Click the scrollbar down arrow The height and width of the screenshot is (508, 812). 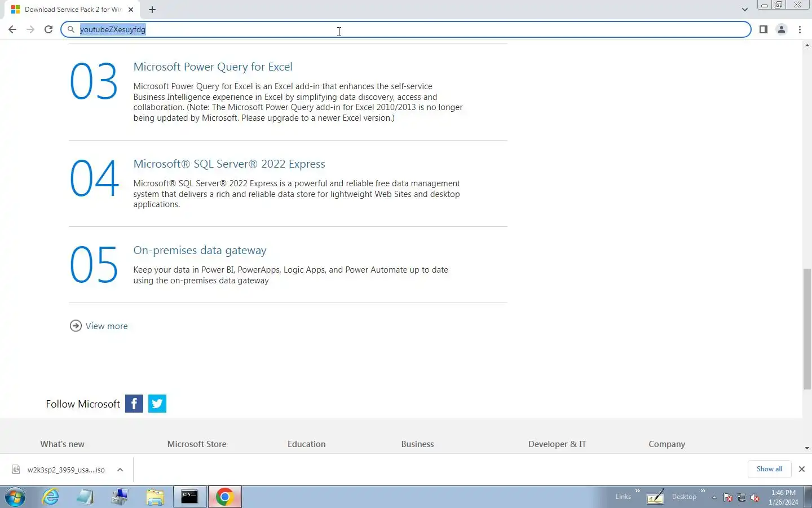click(807, 448)
